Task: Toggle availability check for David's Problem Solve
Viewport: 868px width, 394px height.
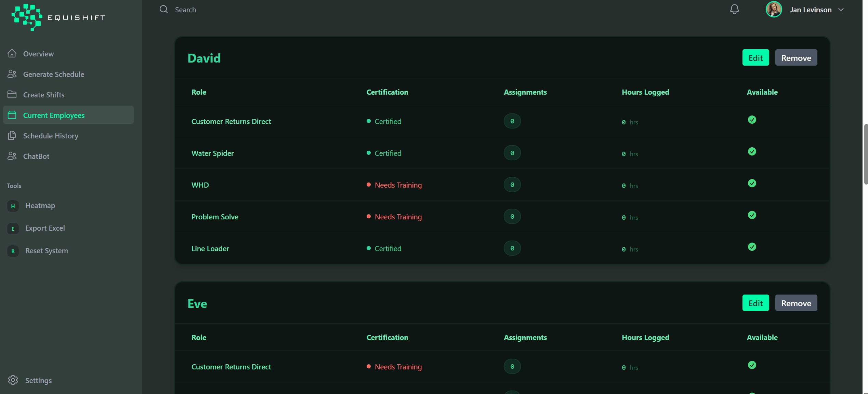Action: 752,215
